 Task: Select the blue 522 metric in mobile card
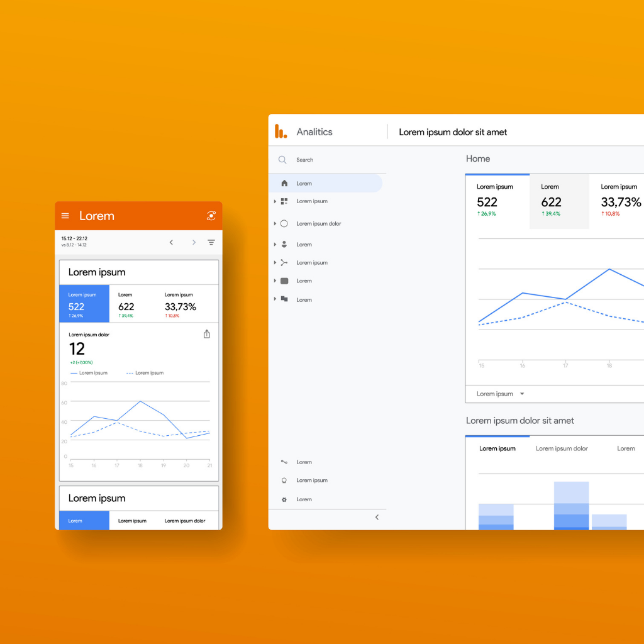(84, 304)
